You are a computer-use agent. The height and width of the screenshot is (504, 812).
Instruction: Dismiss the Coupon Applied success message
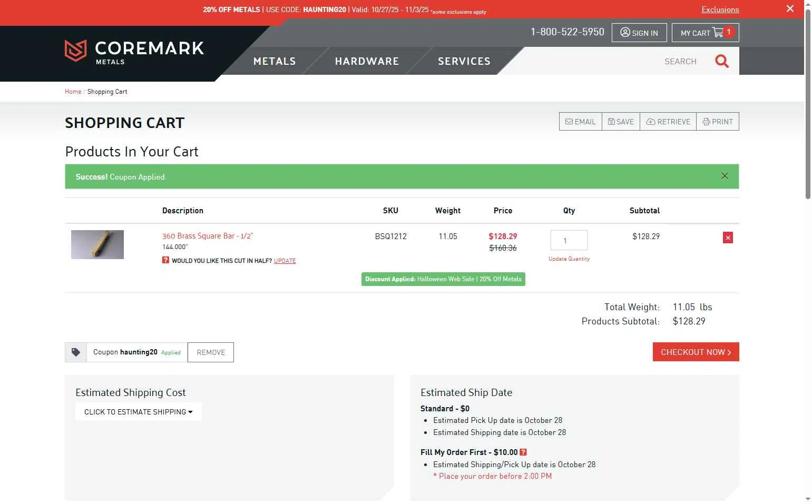[725, 176]
